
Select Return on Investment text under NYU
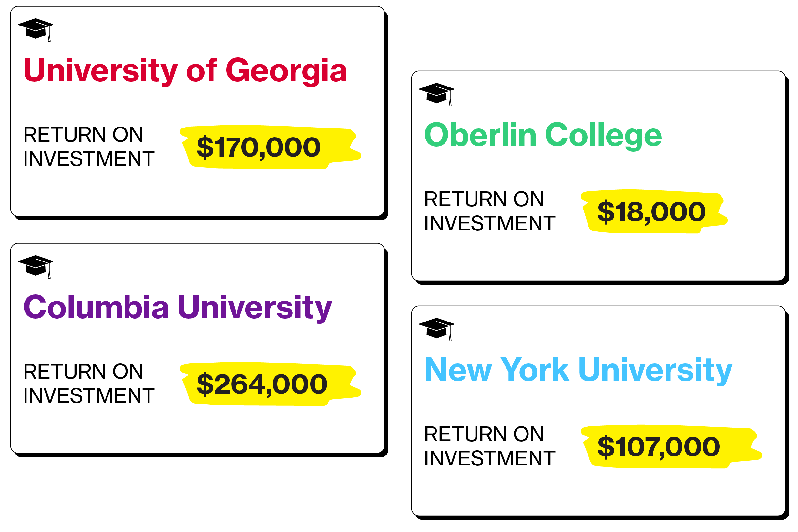coord(490,446)
